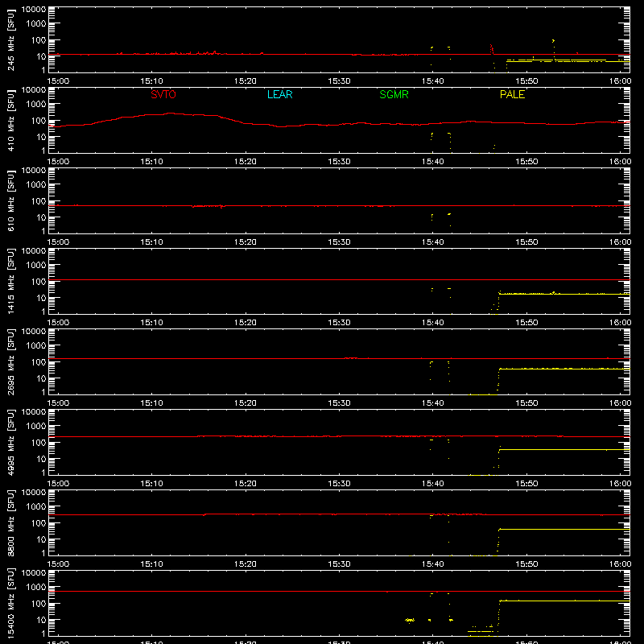Click 15:10 tick under 245 MHz panel

pyautogui.click(x=151, y=81)
